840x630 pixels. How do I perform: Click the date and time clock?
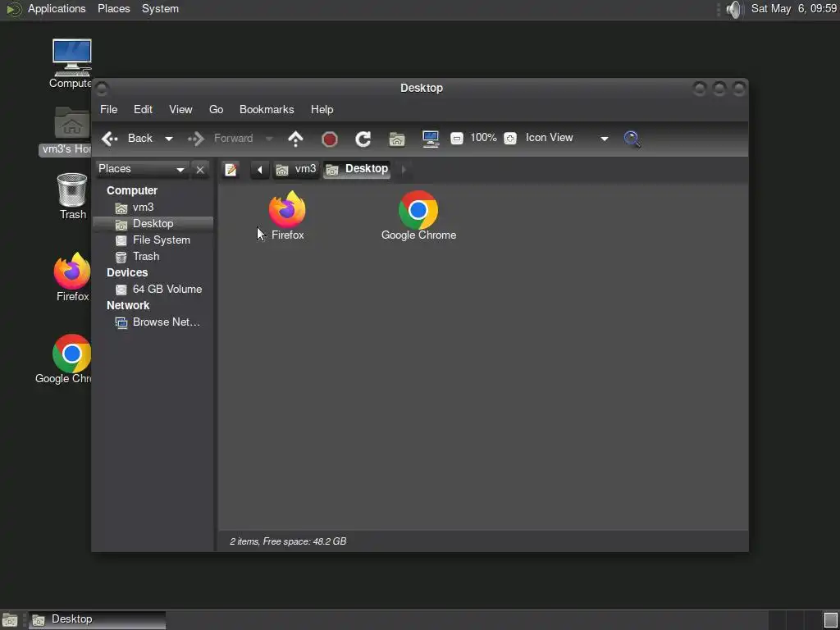[794, 9]
